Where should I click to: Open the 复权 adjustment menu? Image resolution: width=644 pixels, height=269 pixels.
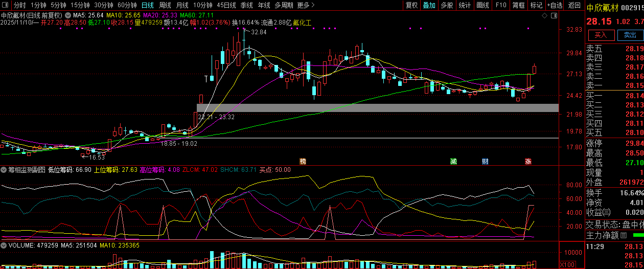[x=411, y=5]
